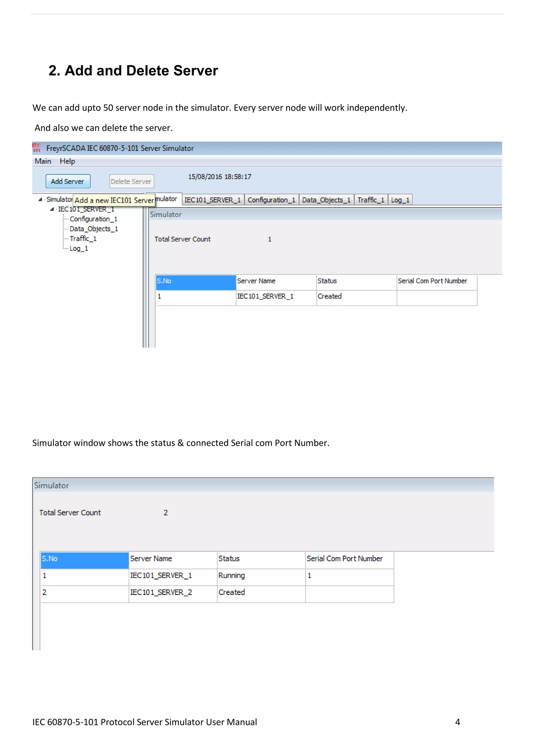Viewport: 535px width, 756px height.
Task: Click the Simulator panel title in lower screenshot
Action: (x=52, y=486)
